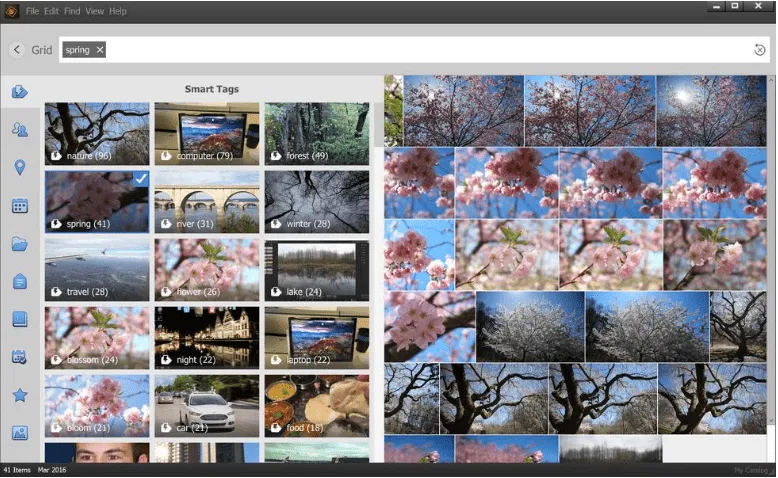Viewport: 778px width, 478px height.
Task: Open the Smart Tags filter panel
Action: point(19,92)
